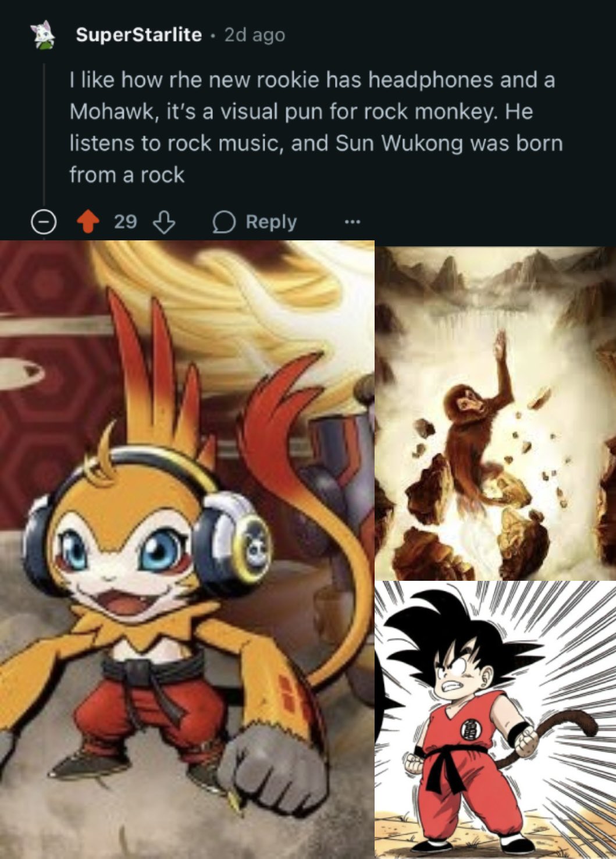This screenshot has height=859, width=616.
Task: Visit the SuperStarlite username link
Action: [x=139, y=35]
